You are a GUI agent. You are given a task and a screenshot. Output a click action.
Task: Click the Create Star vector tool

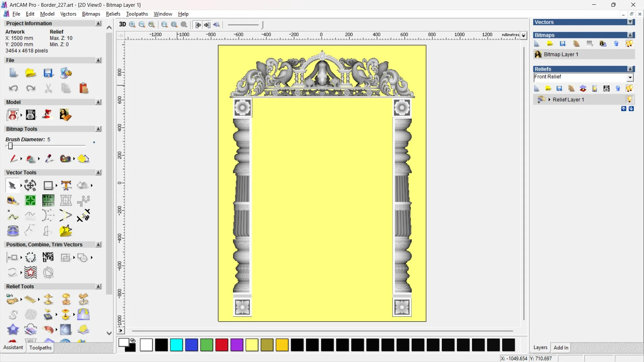[66, 231]
